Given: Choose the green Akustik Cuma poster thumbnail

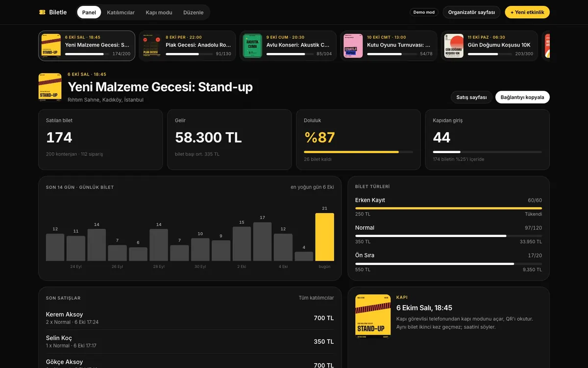Looking at the screenshot, I should [x=252, y=46].
